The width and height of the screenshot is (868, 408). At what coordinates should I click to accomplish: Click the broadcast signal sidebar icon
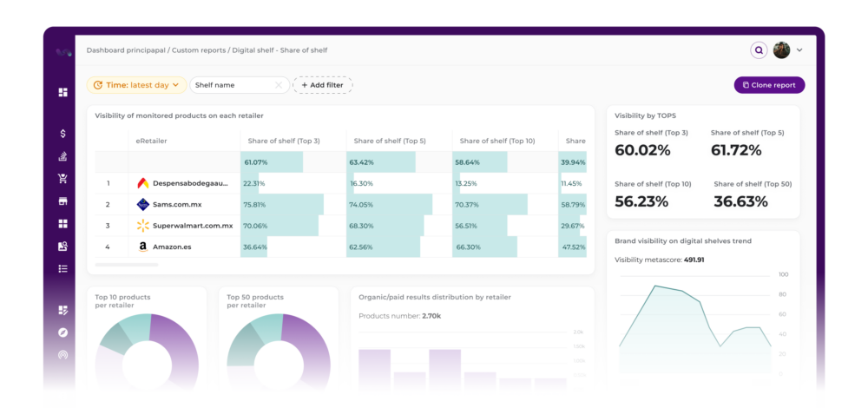pyautogui.click(x=62, y=355)
